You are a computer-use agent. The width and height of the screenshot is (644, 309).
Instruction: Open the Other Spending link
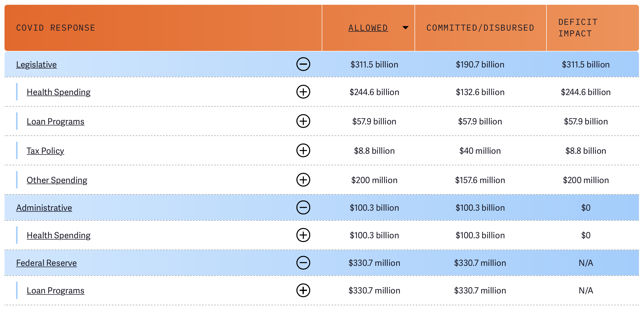tap(57, 180)
